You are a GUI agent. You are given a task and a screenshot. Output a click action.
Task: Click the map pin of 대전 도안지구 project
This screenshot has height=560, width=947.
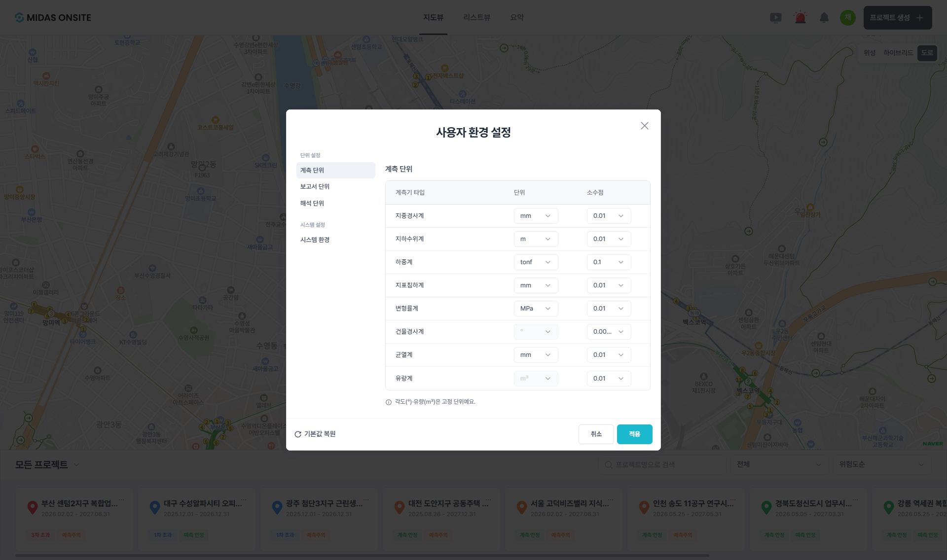pyautogui.click(x=400, y=507)
